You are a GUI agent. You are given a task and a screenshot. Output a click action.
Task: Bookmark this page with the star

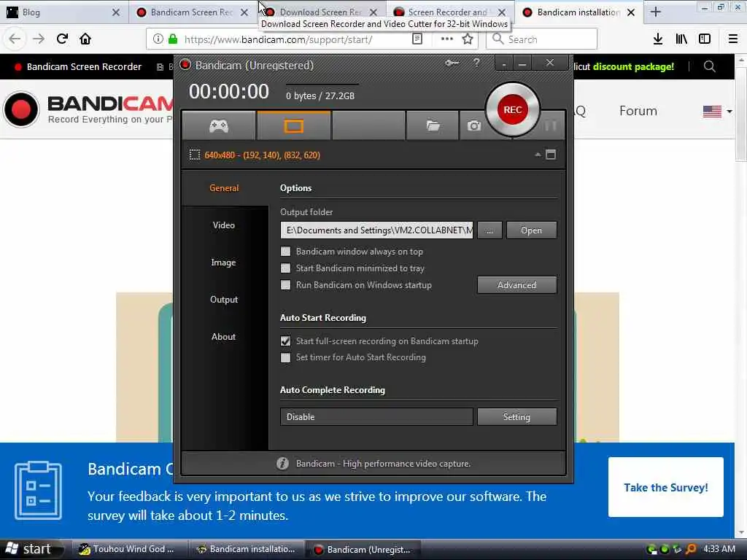[468, 39]
